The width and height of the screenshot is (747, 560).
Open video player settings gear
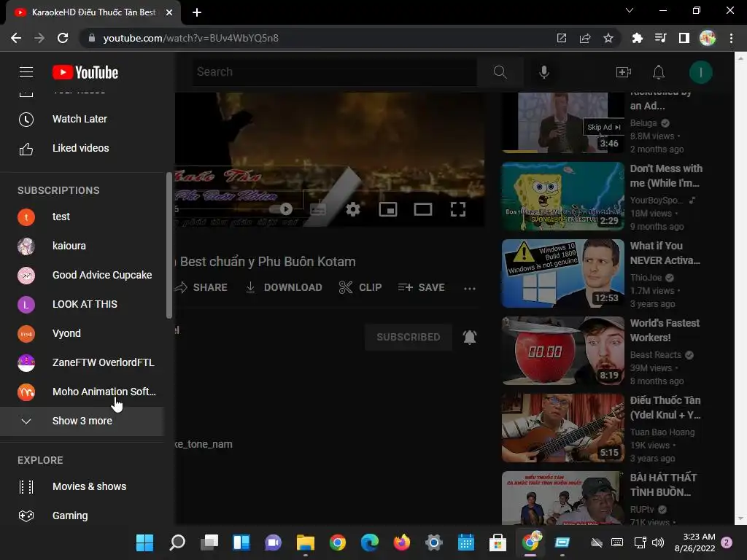click(x=352, y=209)
